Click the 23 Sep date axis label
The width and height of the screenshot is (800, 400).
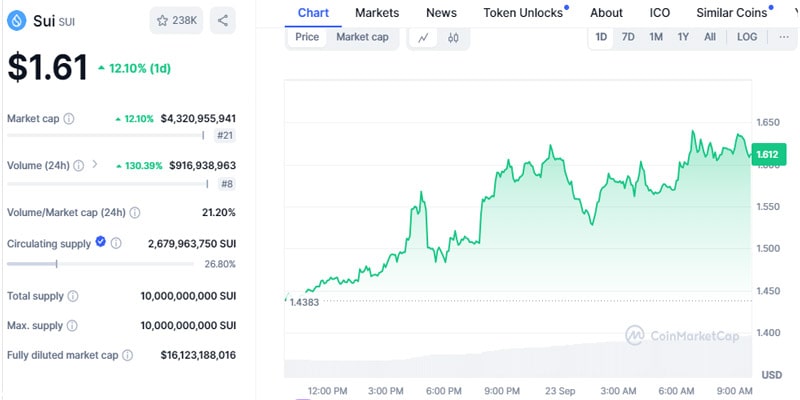(x=560, y=391)
